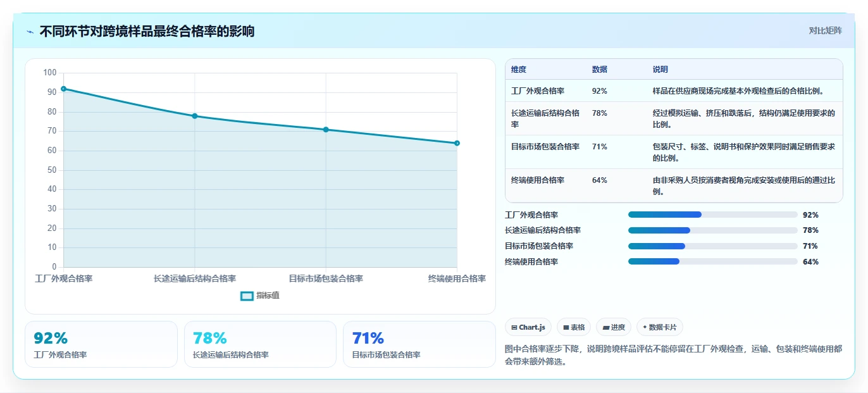Click the summary paragraph starting 图中合格率逐步下降

pos(673,355)
